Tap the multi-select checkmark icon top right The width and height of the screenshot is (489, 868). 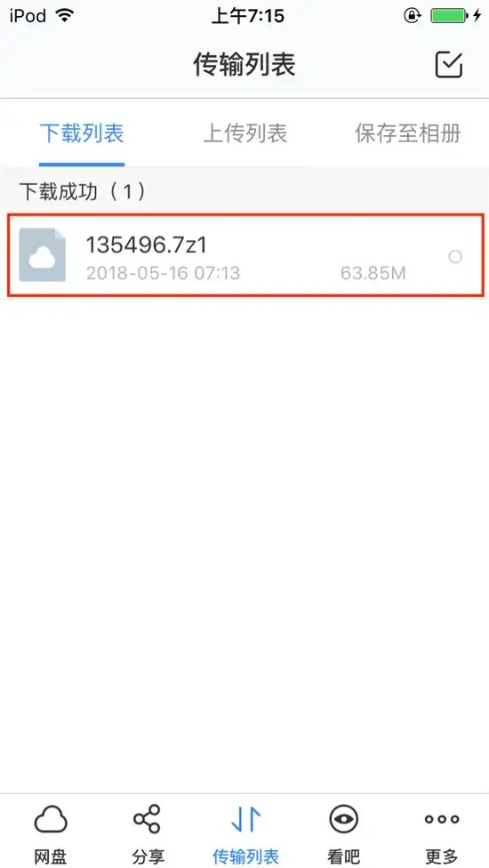(x=449, y=65)
